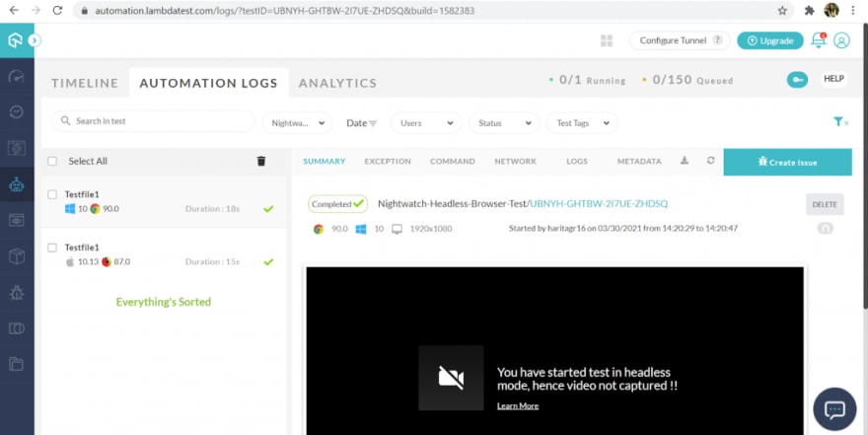Open the real-time testing clock sidebar icon
Screen dimensions: 868x435
coord(17,111)
